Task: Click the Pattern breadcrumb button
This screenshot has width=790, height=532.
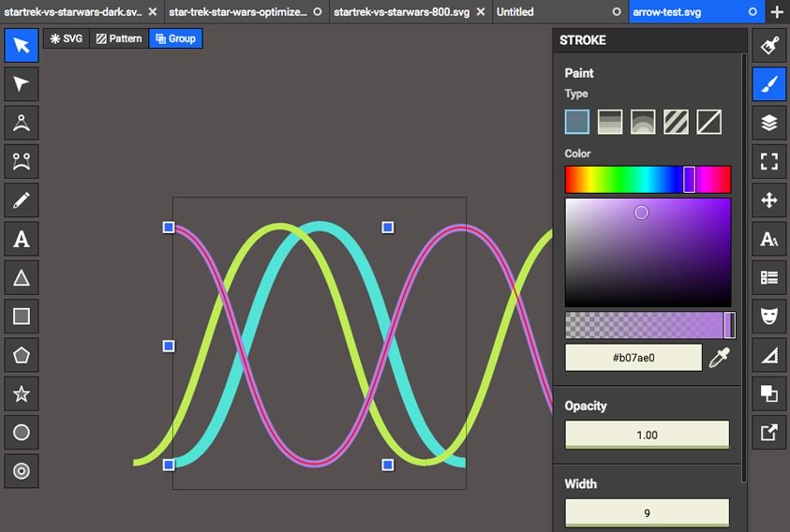Action: (x=119, y=38)
